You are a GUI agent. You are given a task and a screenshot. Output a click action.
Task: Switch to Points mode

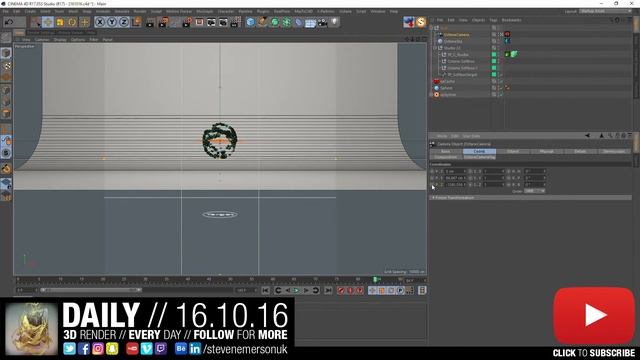pos(6,90)
